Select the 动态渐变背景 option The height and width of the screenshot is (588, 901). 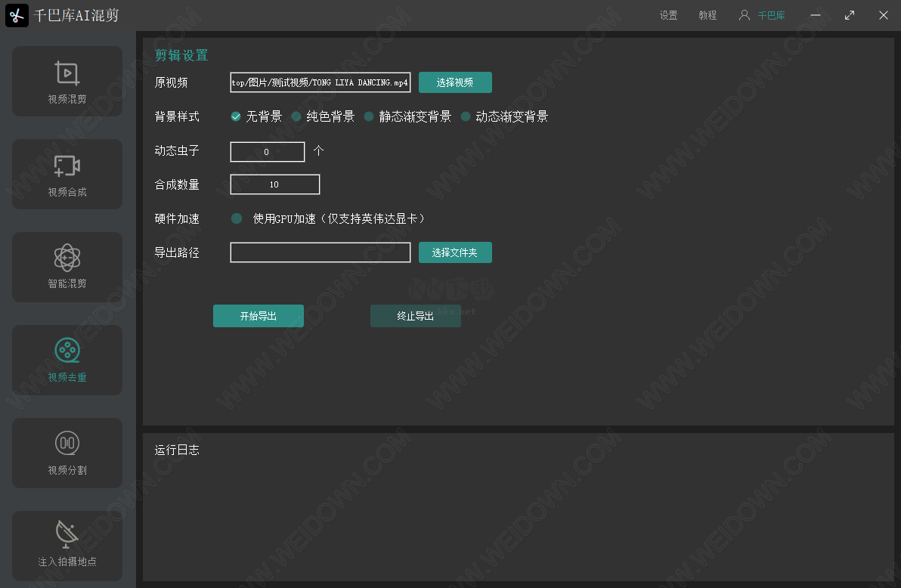(465, 116)
